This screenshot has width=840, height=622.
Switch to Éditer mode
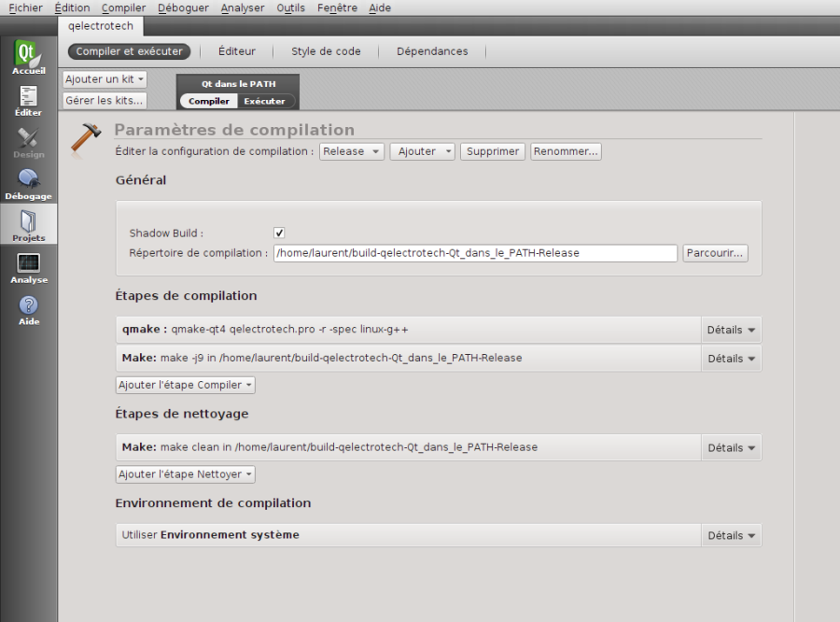click(x=28, y=101)
